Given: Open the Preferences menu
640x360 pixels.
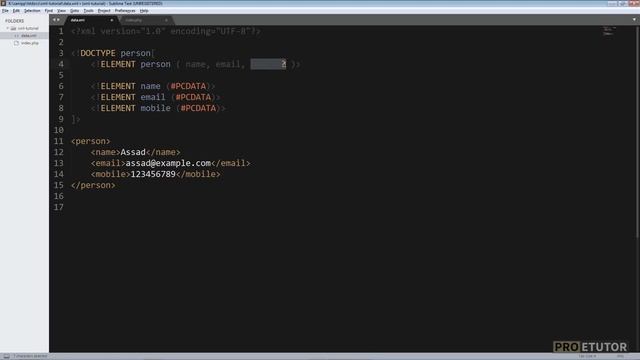Looking at the screenshot, I should click(125, 11).
